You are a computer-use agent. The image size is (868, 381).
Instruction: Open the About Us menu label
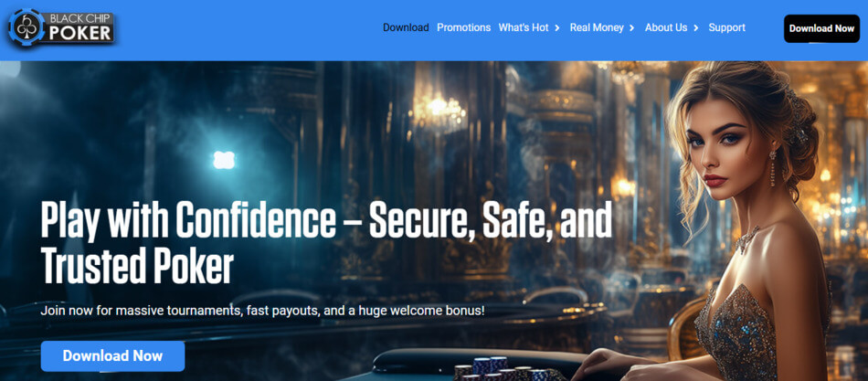[x=666, y=27]
